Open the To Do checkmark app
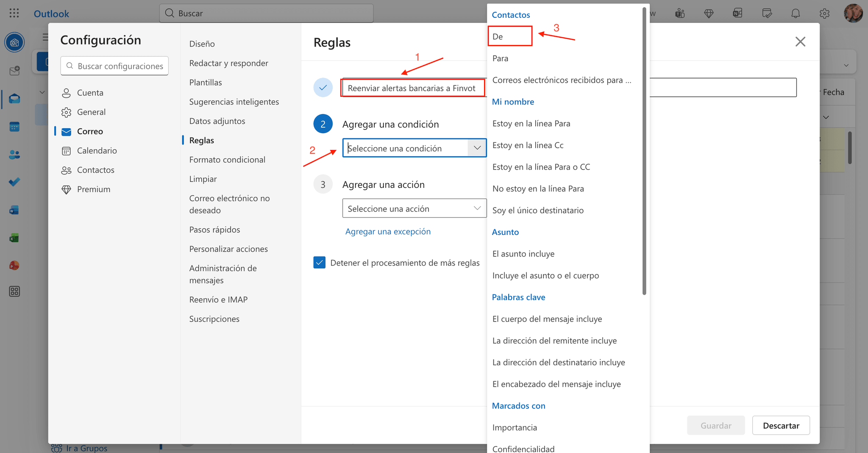The width and height of the screenshot is (868, 453). click(14, 182)
